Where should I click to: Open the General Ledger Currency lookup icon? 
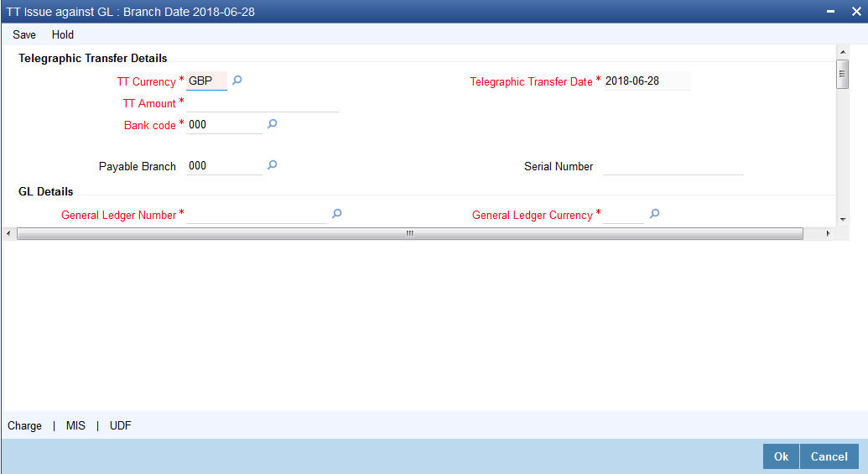point(654,214)
